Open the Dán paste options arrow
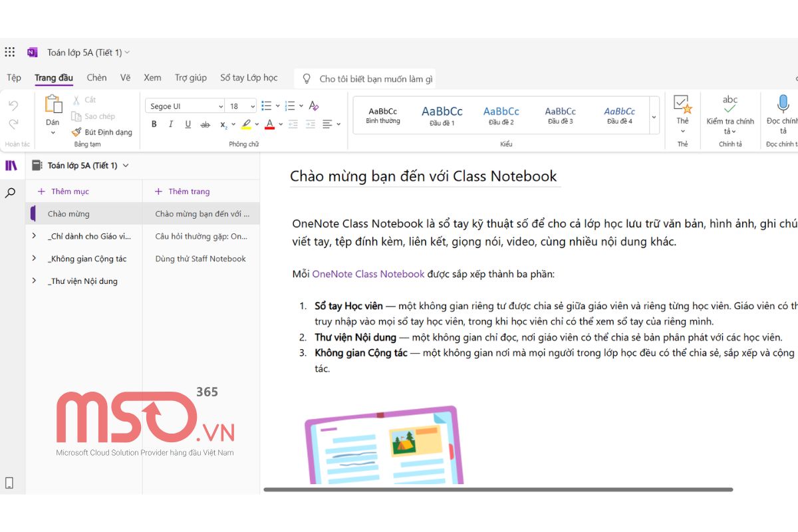 pyautogui.click(x=53, y=132)
